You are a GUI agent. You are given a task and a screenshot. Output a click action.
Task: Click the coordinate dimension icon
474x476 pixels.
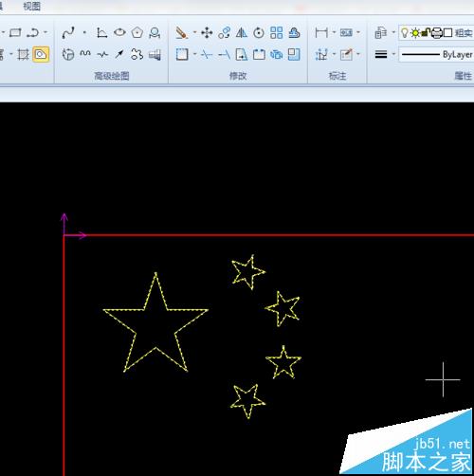pos(321,55)
